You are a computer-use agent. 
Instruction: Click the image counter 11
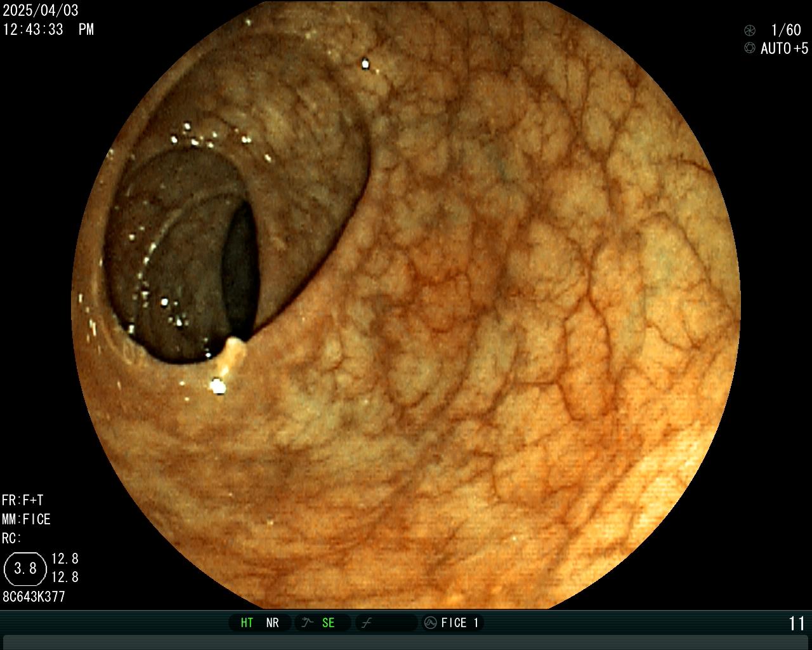(x=797, y=623)
